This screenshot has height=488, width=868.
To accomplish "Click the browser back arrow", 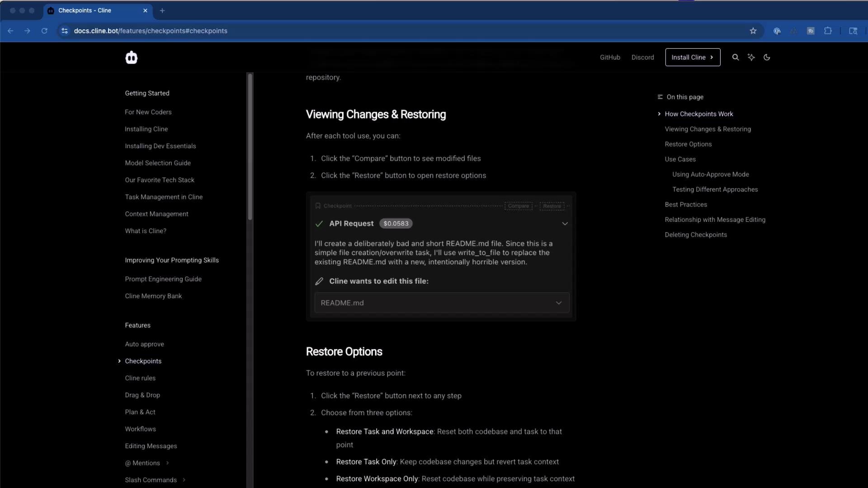I will pos(10,31).
